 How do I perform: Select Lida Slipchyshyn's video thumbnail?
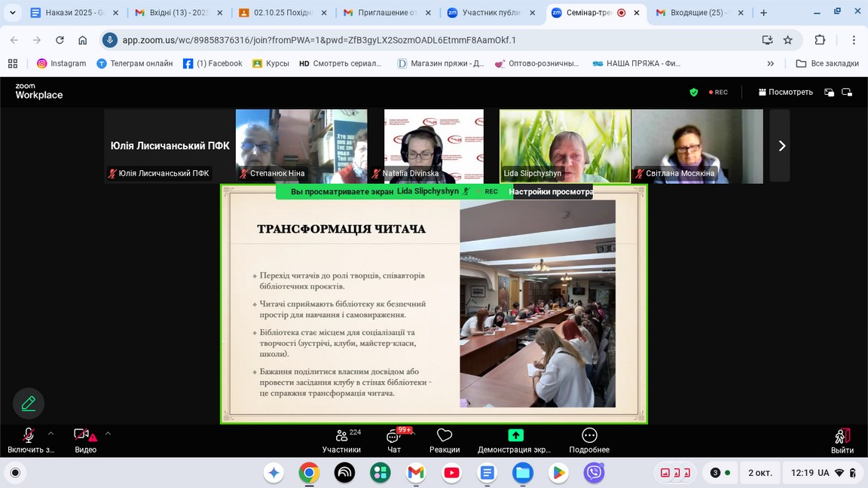[x=565, y=146]
